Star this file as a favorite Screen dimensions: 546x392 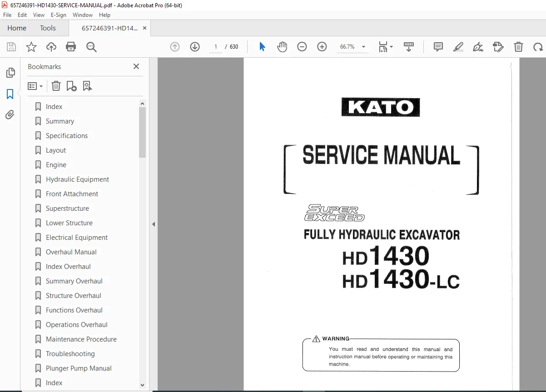[31, 47]
